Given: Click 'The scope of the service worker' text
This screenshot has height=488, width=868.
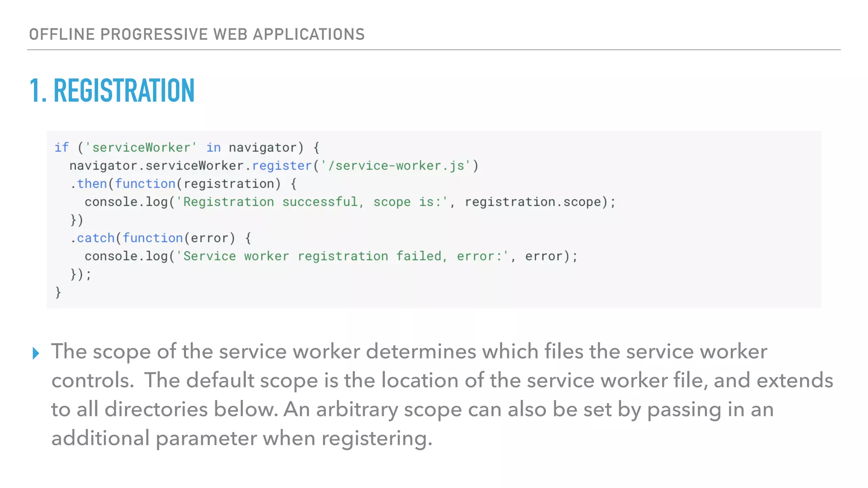Looking at the screenshot, I should click(x=206, y=352).
